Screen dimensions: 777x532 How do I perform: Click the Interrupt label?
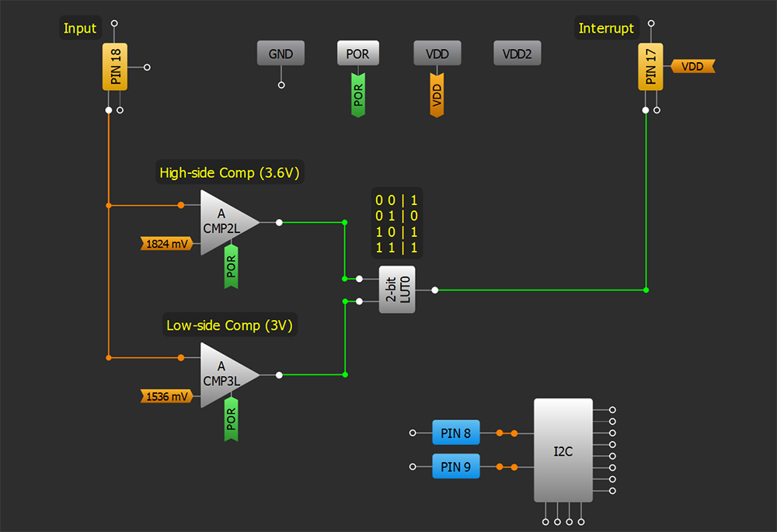coord(606,29)
